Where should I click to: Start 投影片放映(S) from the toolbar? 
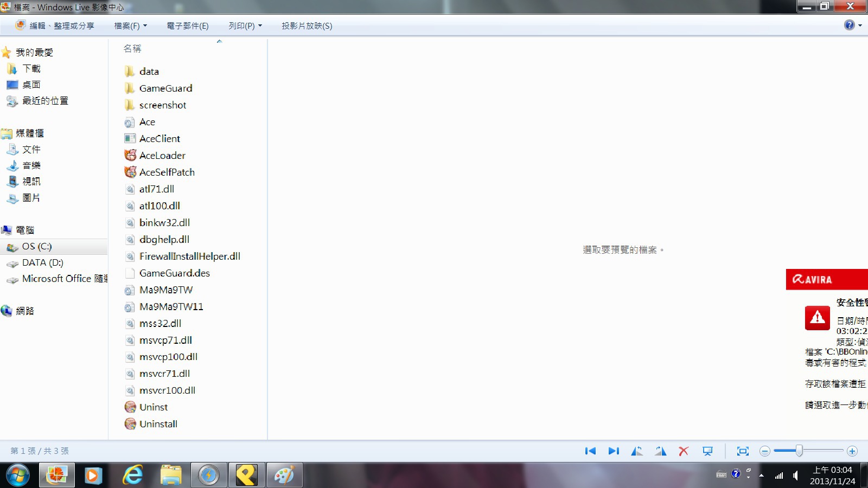[x=307, y=25]
